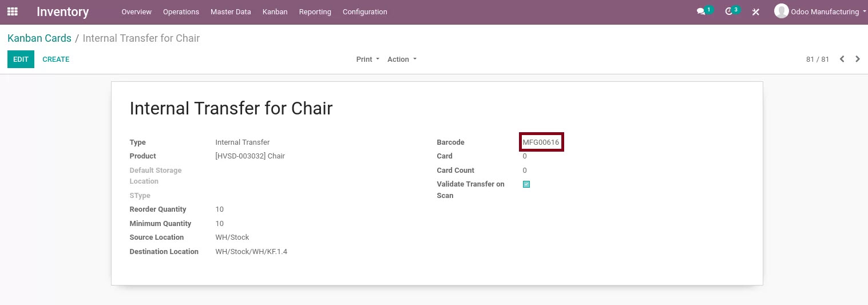Click the CREATE button
868x305 pixels.
(x=56, y=59)
